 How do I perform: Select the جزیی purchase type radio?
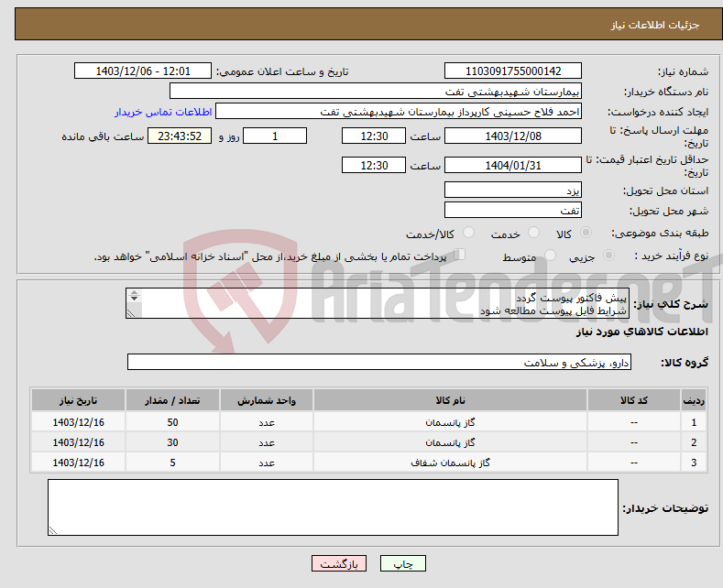[x=608, y=255]
